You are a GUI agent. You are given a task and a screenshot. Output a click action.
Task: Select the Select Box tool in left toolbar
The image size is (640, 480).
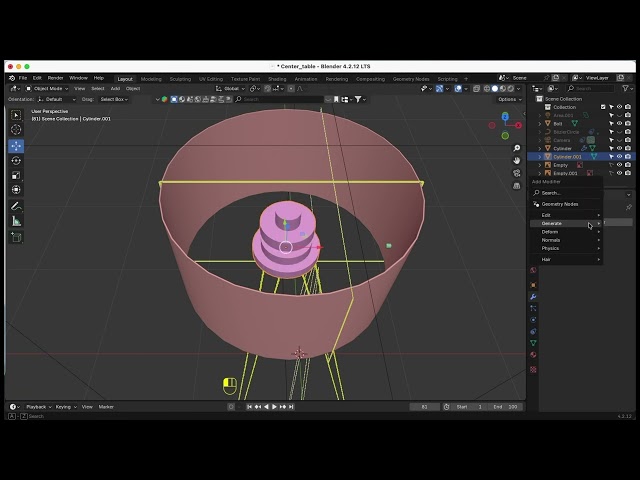(16, 115)
